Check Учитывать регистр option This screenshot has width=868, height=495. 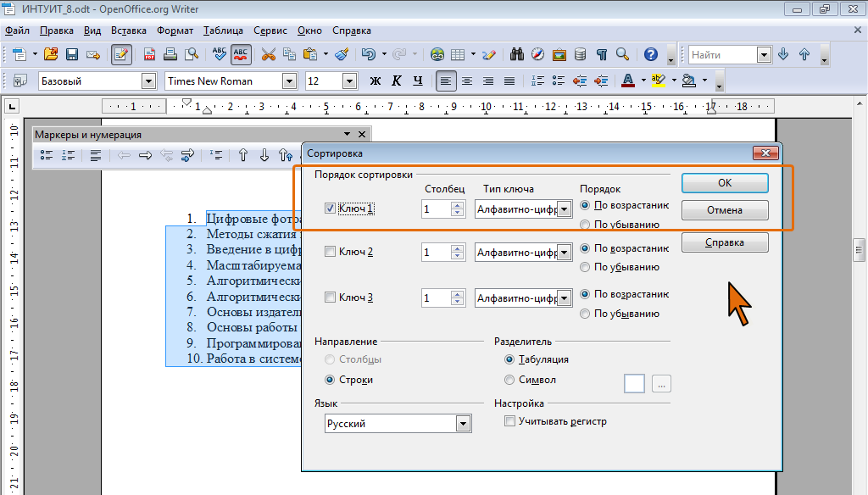[x=509, y=421]
